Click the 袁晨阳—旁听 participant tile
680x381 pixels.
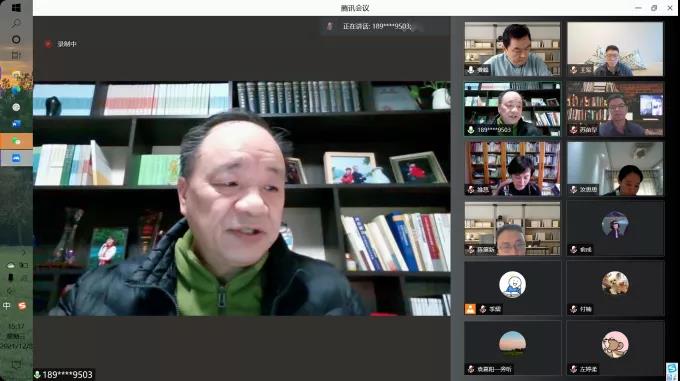[512, 348]
